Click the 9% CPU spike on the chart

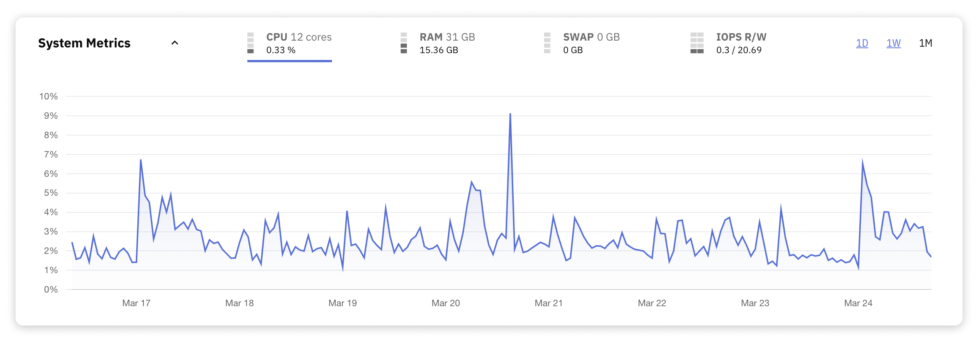click(x=510, y=113)
